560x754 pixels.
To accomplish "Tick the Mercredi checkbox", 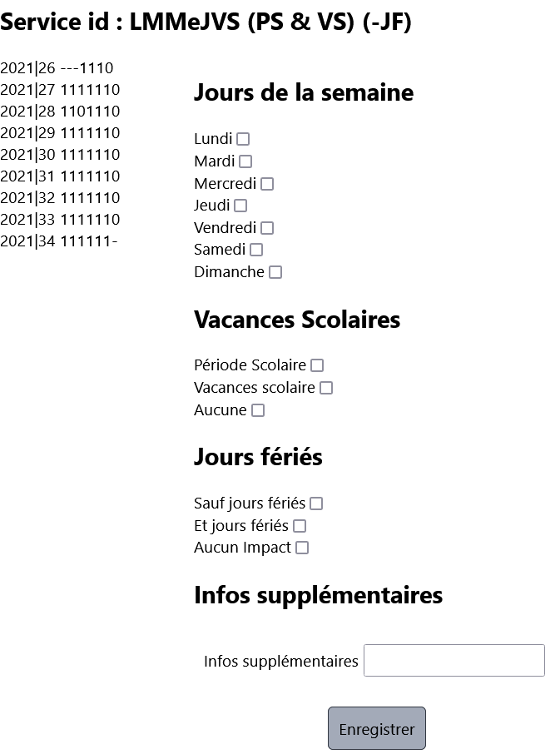I will (267, 184).
